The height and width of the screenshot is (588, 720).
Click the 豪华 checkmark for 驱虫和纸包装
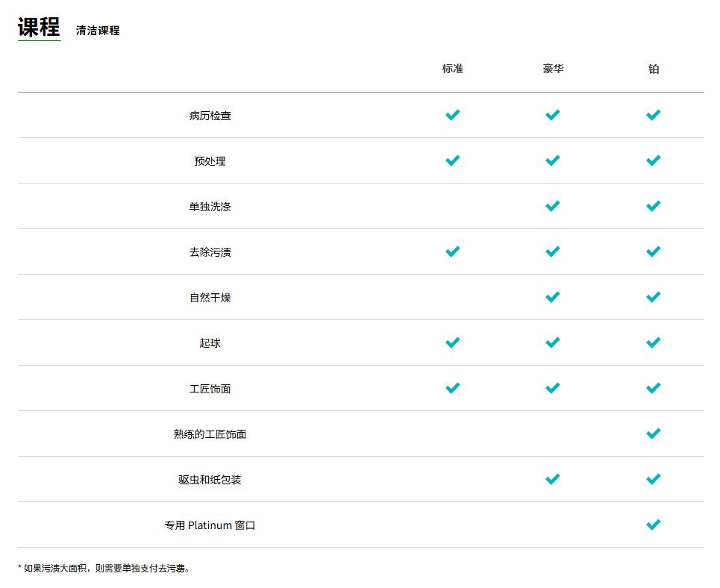coord(552,479)
